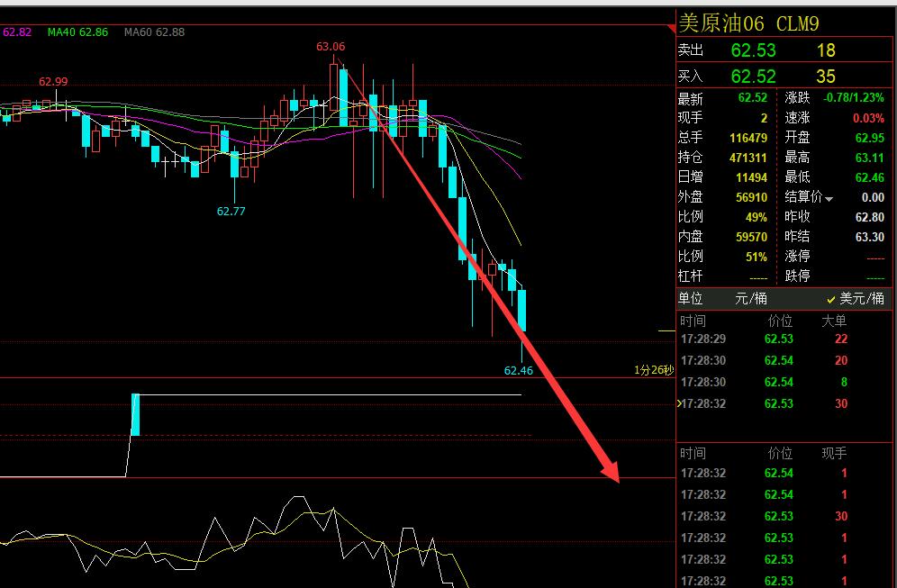Image resolution: width=897 pixels, height=588 pixels.
Task: Click the 62.99 peak price label
Action: (x=53, y=82)
